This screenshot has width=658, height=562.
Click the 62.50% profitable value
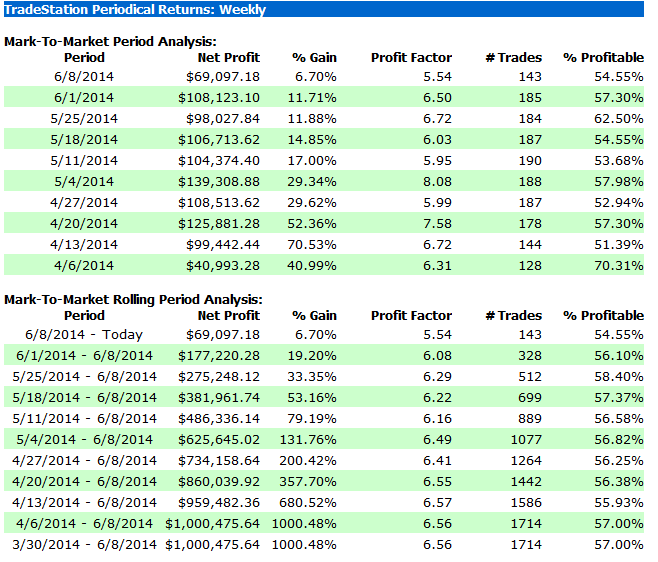tap(619, 119)
